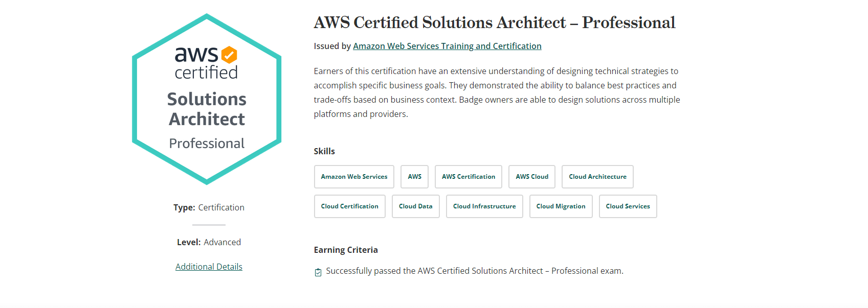The height and width of the screenshot is (308, 868).
Task: Select the Amazon Web Services skill tag
Action: tap(354, 177)
